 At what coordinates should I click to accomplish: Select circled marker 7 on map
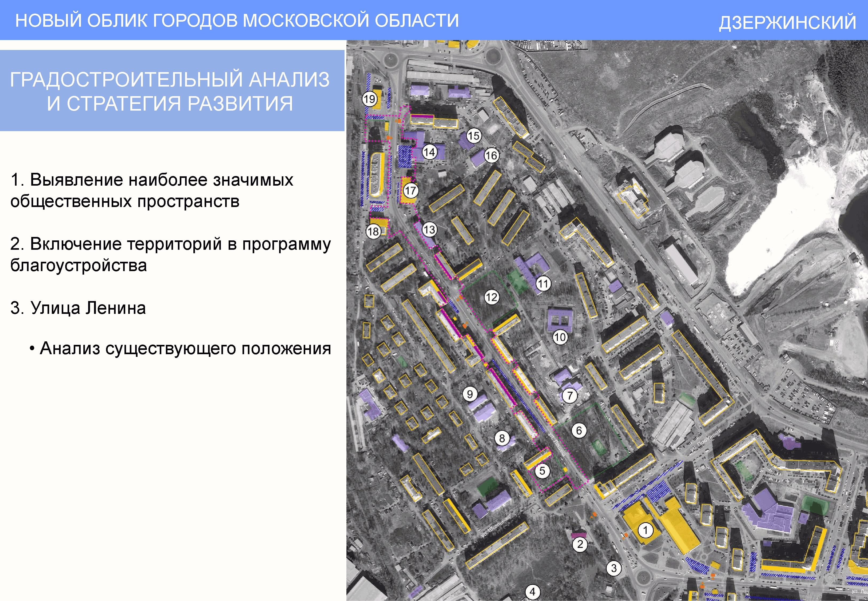pos(570,395)
